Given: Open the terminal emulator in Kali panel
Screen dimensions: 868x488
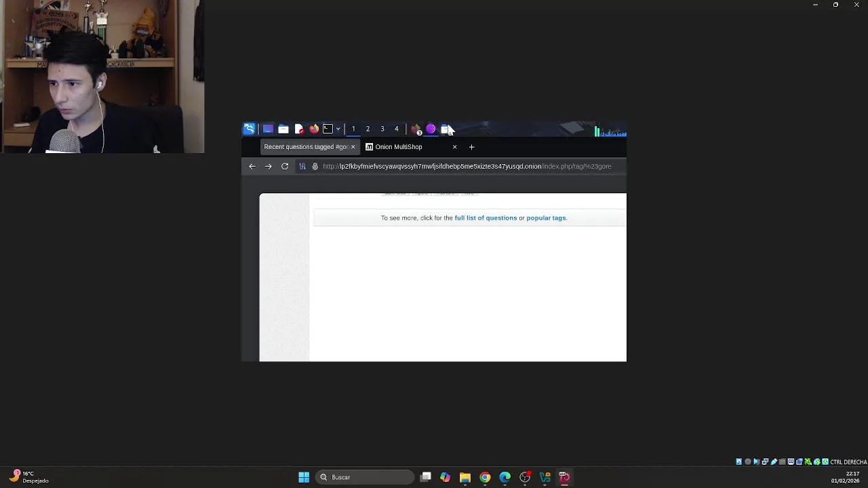Looking at the screenshot, I should [x=328, y=129].
